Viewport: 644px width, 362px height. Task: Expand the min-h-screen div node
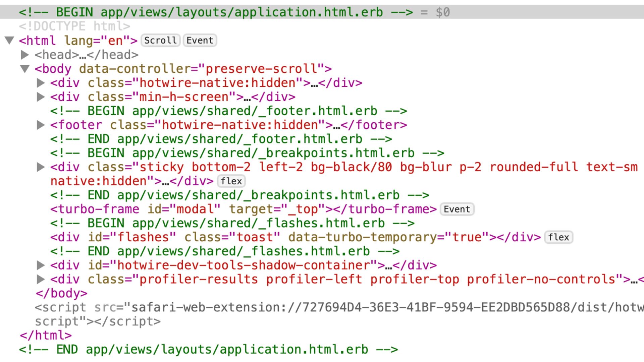click(41, 97)
